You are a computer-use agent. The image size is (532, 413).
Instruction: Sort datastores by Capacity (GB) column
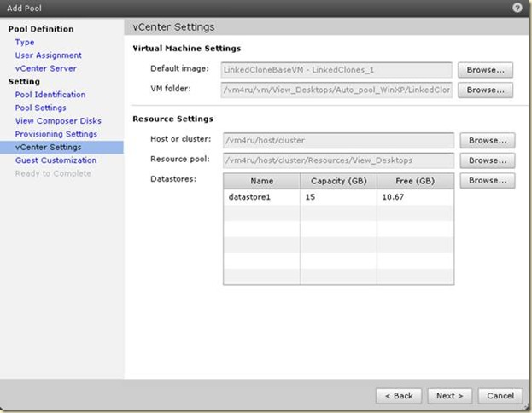[x=338, y=181]
